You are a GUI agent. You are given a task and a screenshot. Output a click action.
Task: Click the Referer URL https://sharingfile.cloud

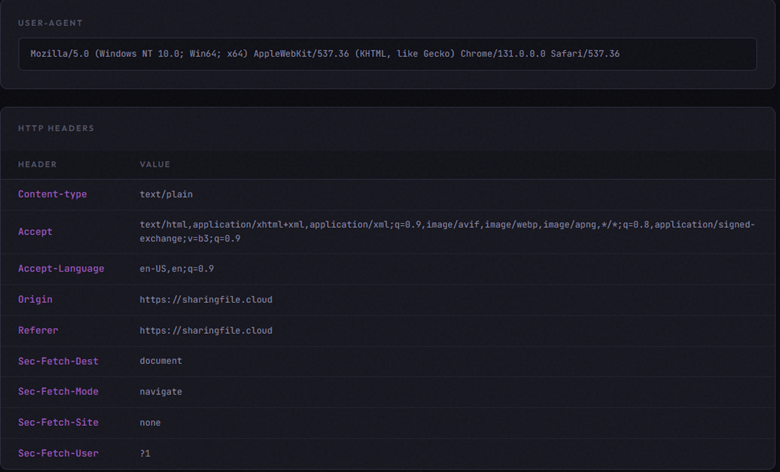[x=206, y=330]
